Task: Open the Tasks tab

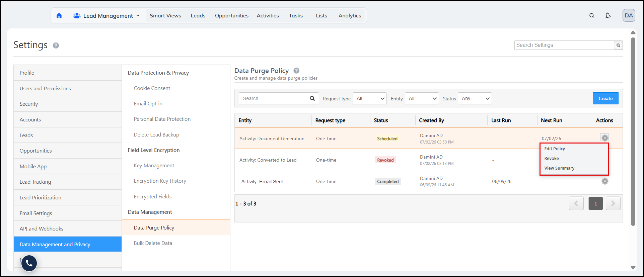Action: (x=296, y=16)
